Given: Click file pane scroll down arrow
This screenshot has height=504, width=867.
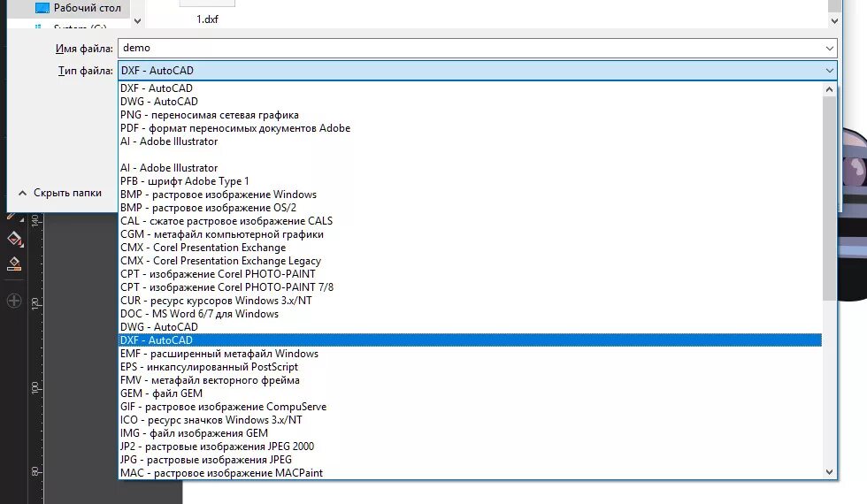Looking at the screenshot, I should click(x=834, y=20).
